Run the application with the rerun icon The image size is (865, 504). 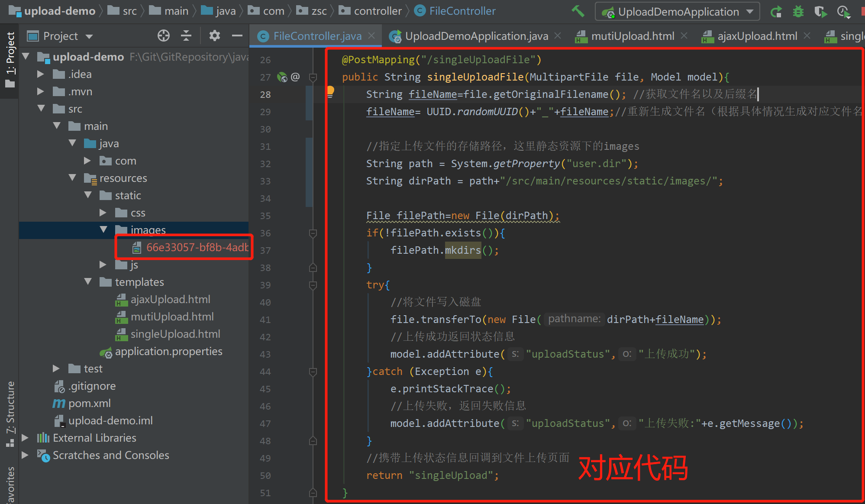click(776, 12)
